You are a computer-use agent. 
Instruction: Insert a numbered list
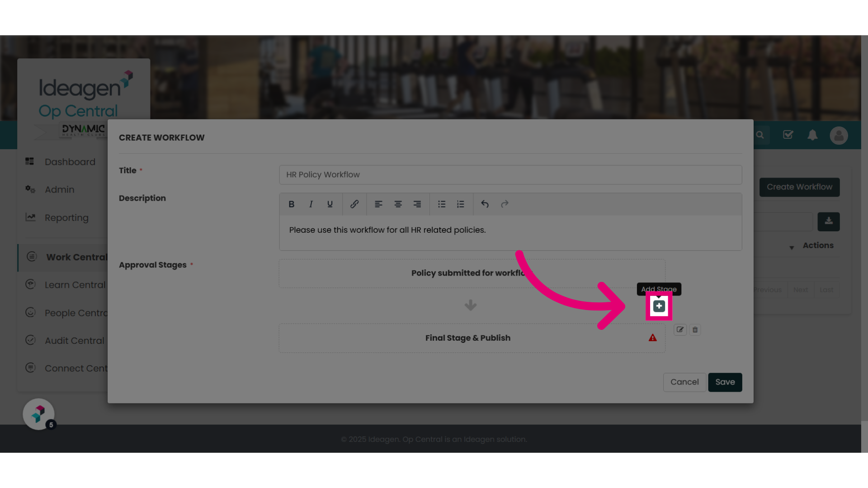(x=461, y=204)
